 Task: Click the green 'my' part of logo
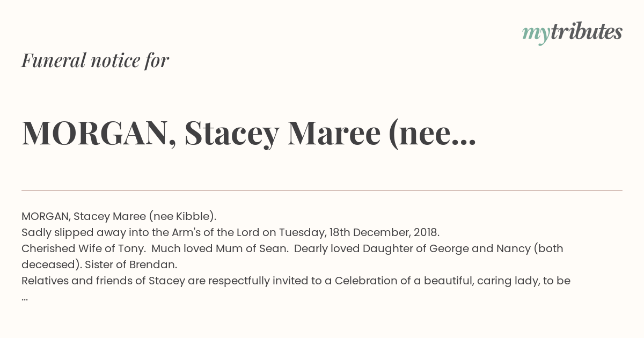pyautogui.click(x=536, y=34)
